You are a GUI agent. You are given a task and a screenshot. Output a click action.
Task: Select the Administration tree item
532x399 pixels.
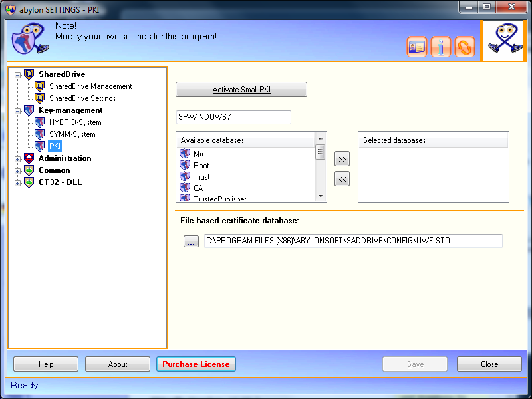(x=65, y=158)
